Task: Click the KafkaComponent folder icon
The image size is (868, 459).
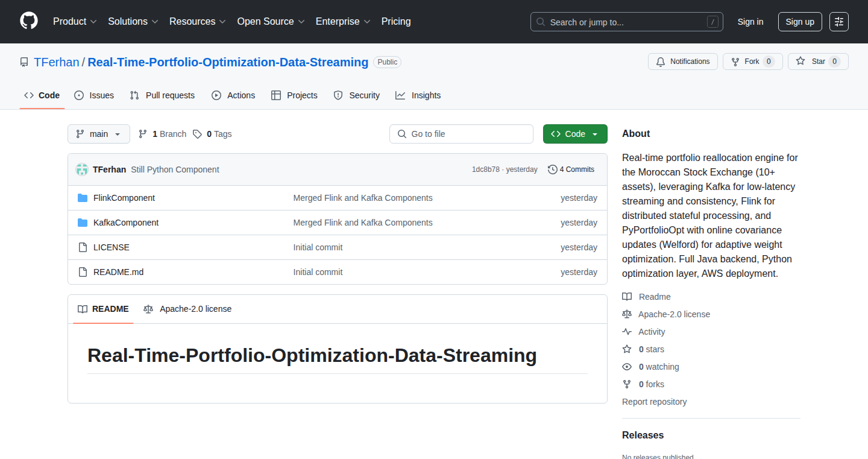Action: tap(83, 223)
